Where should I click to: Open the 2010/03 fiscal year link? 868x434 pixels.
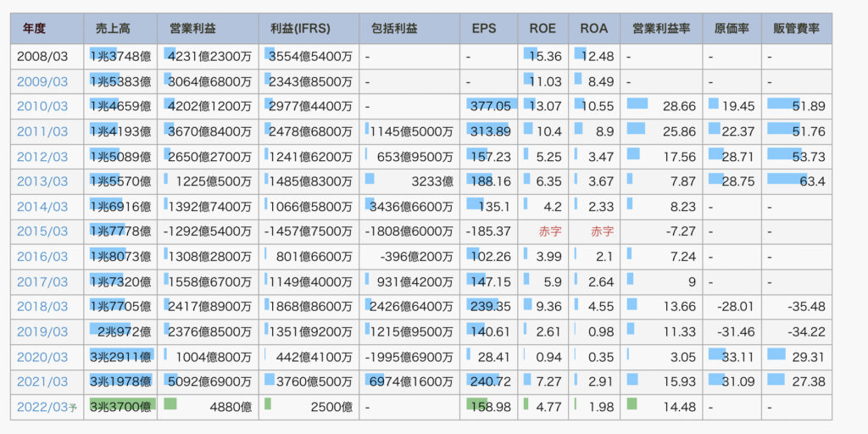[42, 107]
